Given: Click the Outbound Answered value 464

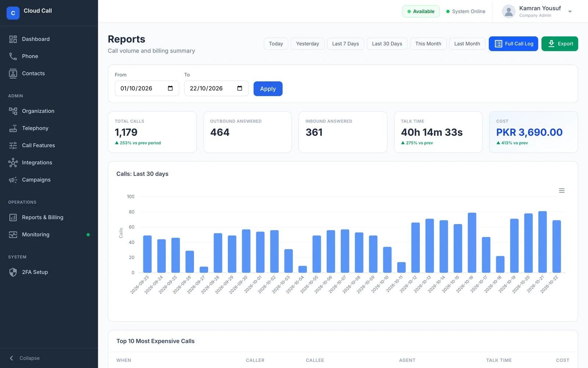Looking at the screenshot, I should (x=220, y=132).
